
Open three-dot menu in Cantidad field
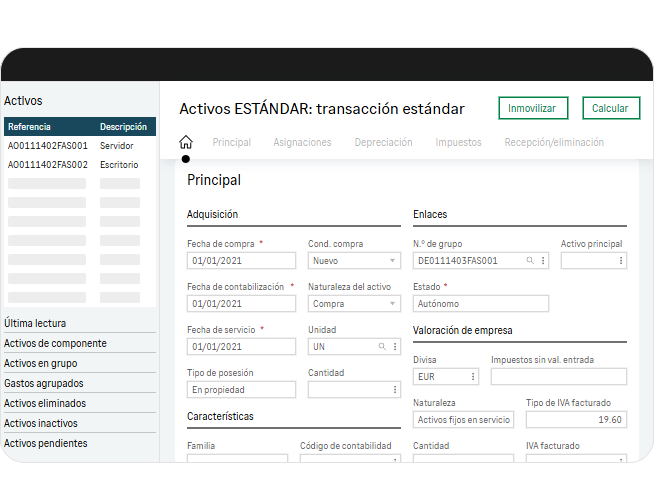[394, 390]
